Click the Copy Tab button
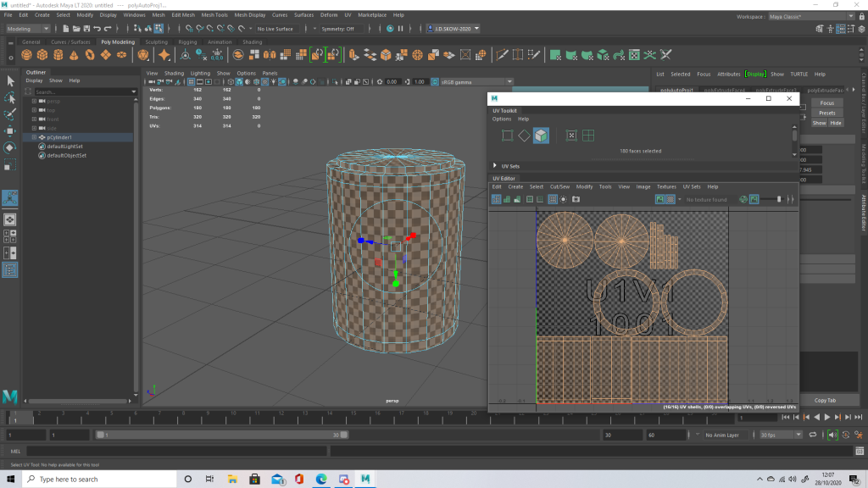This screenshot has height=488, width=868. pyautogui.click(x=825, y=400)
